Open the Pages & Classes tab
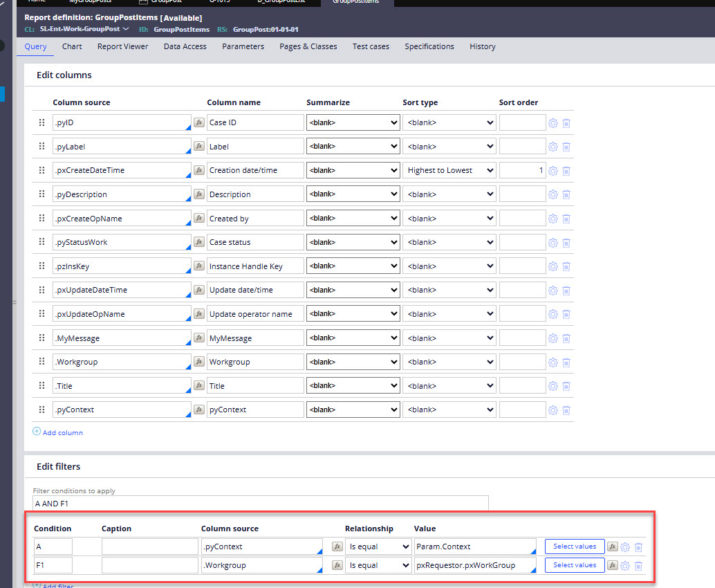 [308, 46]
